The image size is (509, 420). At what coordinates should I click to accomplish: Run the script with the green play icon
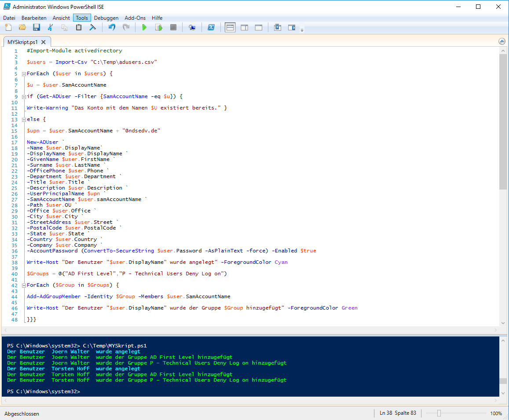[x=144, y=28]
